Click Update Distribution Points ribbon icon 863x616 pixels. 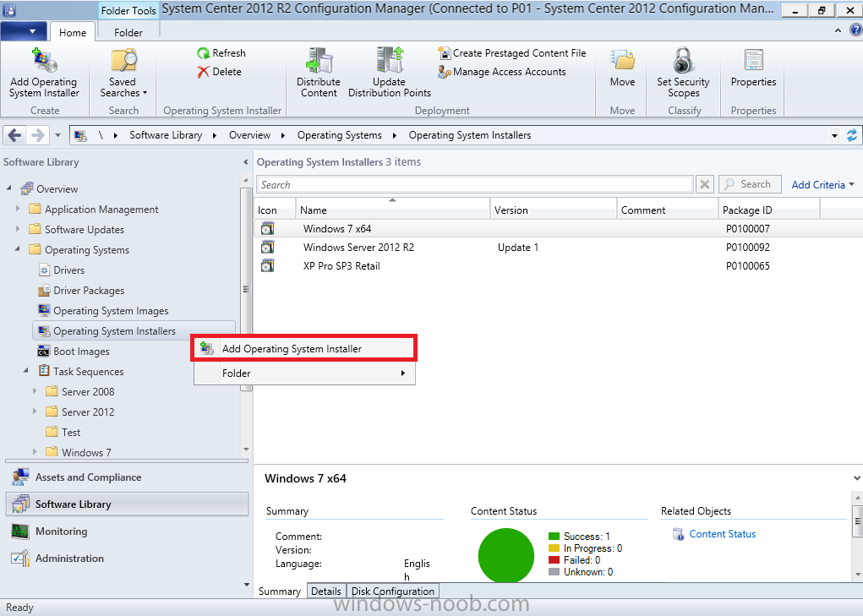[x=390, y=60]
